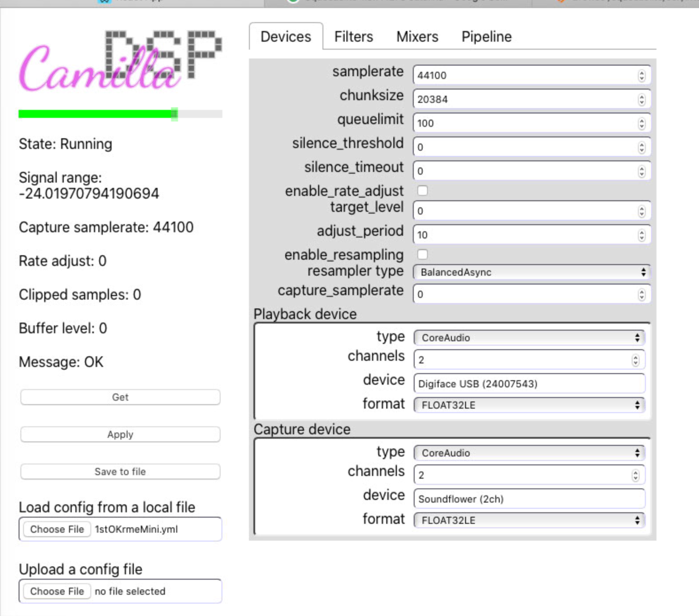Open the Mixers tab
Screen dimensions: 699x616
[x=417, y=36]
